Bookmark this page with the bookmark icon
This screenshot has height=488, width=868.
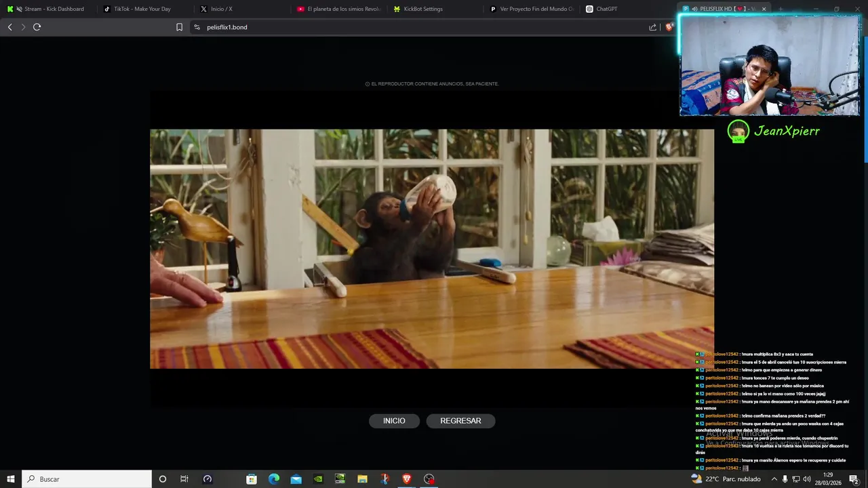coord(179,27)
